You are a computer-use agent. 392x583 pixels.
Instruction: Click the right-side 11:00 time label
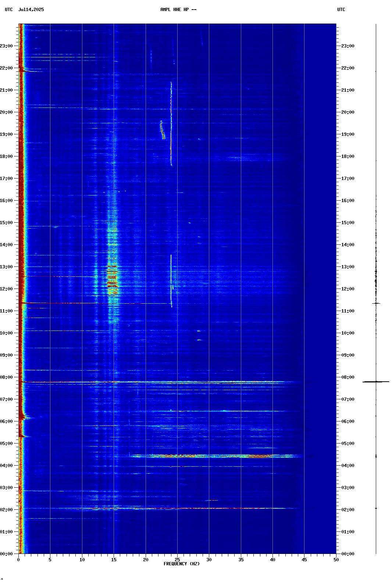(348, 311)
